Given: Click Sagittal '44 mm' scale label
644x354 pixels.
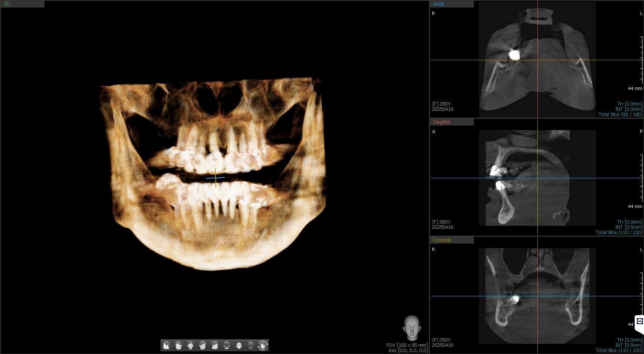Looking at the screenshot, I should (635, 207).
